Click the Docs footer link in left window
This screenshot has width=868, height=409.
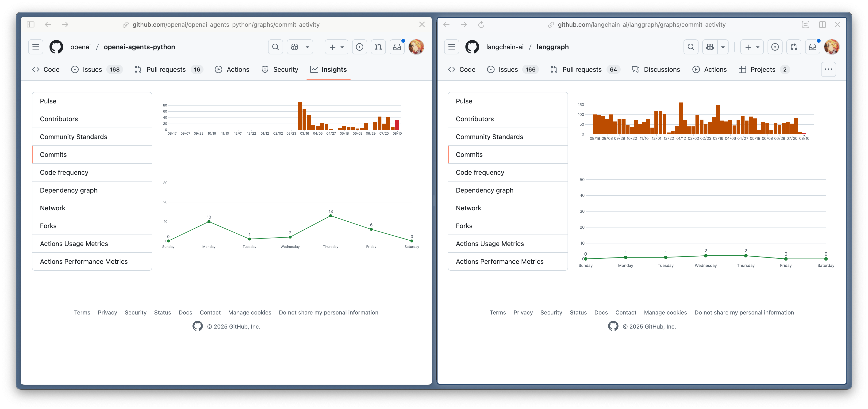[x=185, y=312]
